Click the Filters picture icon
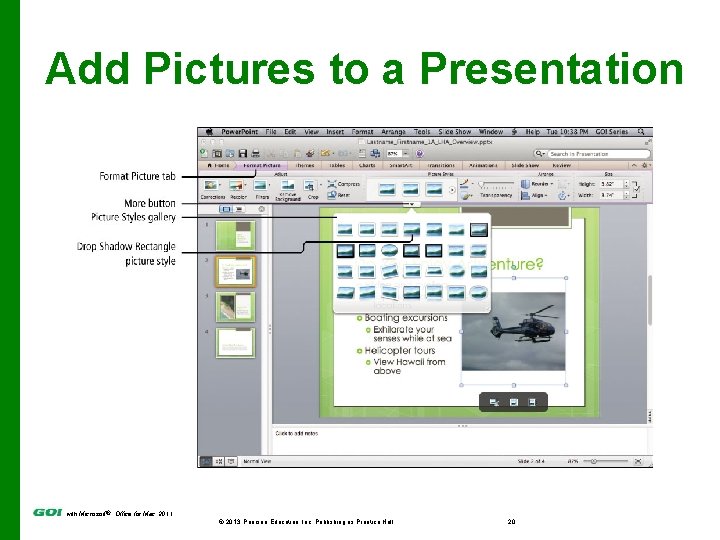 [260, 186]
